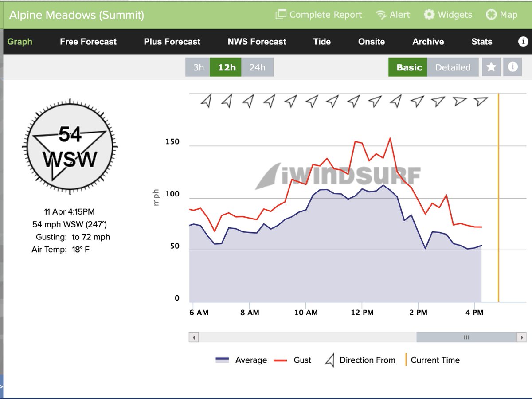Switch to the Basic graph view
Viewport: 532px width, 399px height.
(x=408, y=67)
